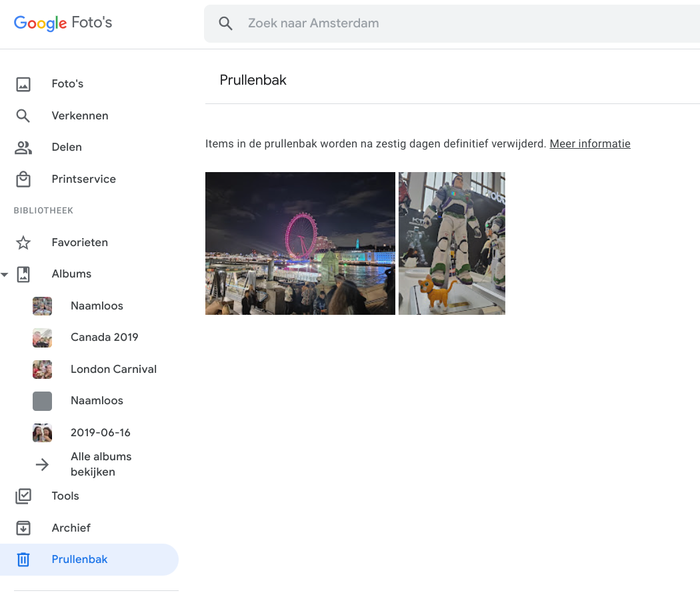700x601 pixels.
Task: Open the Canada 2019 album
Action: [x=105, y=337]
